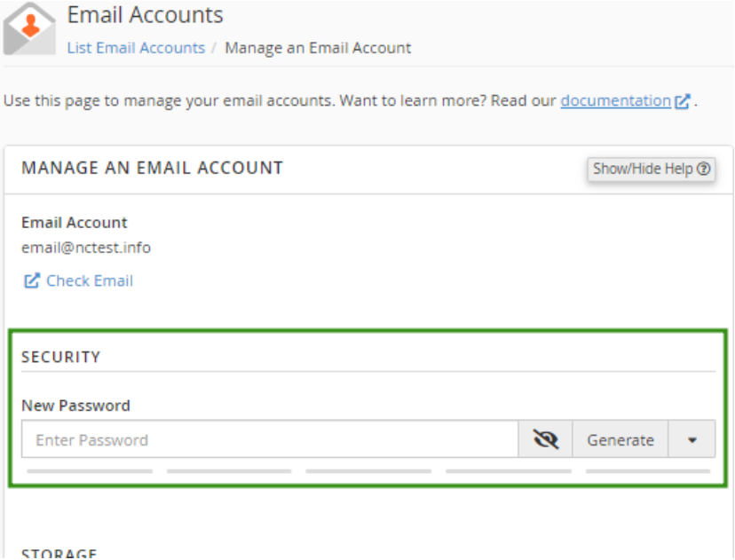Click external link icon beside documentation
This screenshot has height=560, width=735.
point(683,101)
